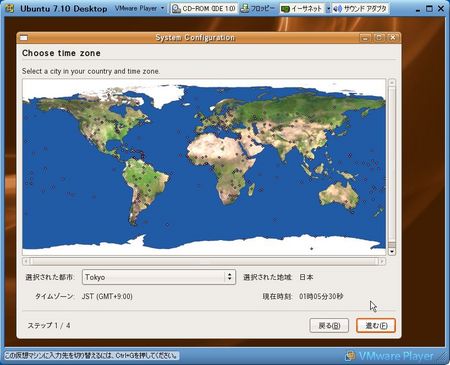Click the map's horizontal scrollbar right arrow
This screenshot has height=365, width=450.
point(382,261)
